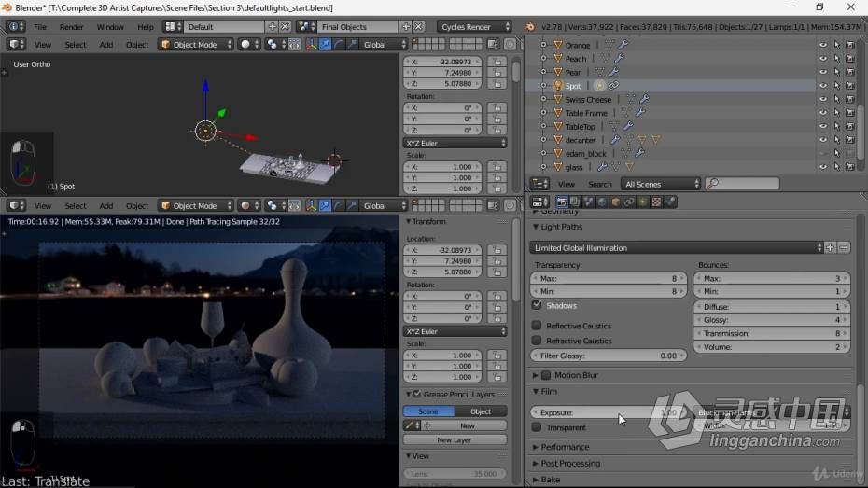Image resolution: width=868 pixels, height=488 pixels.
Task: Open the Info editor type selector icon
Action: [x=15, y=26]
